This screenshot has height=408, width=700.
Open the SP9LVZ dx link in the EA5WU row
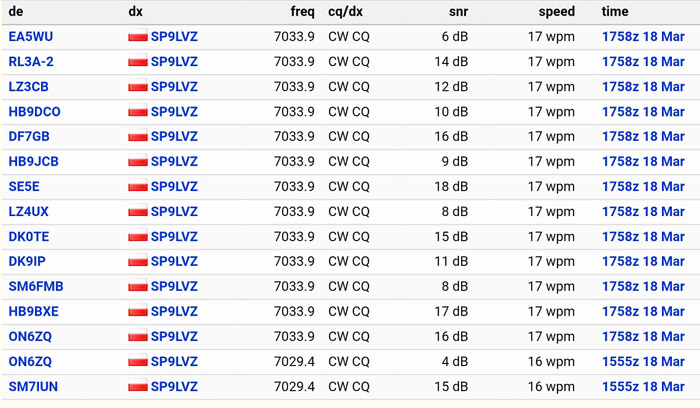tap(174, 37)
